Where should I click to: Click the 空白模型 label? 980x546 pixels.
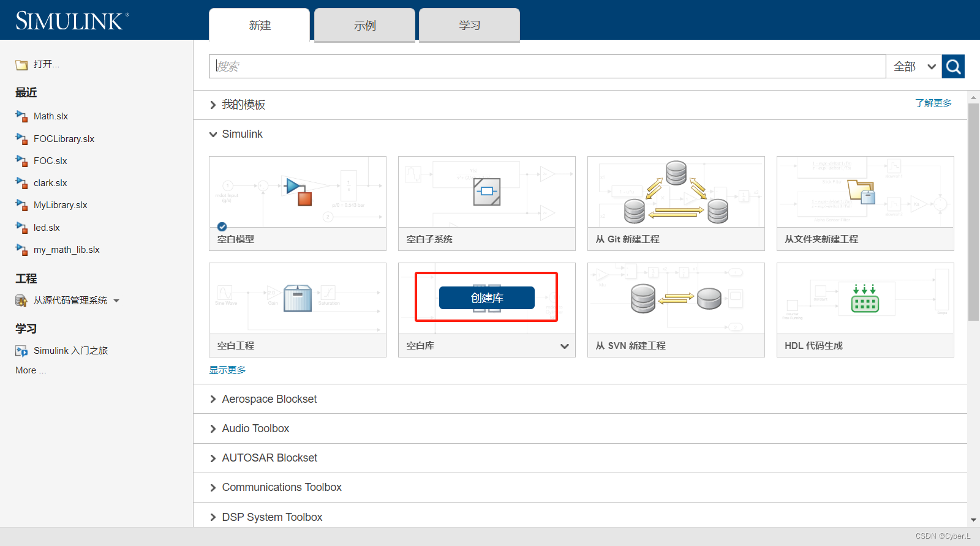236,239
